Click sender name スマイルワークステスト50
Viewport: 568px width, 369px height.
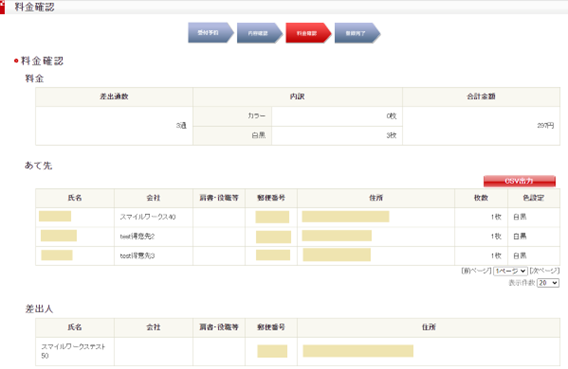pyautogui.click(x=73, y=351)
